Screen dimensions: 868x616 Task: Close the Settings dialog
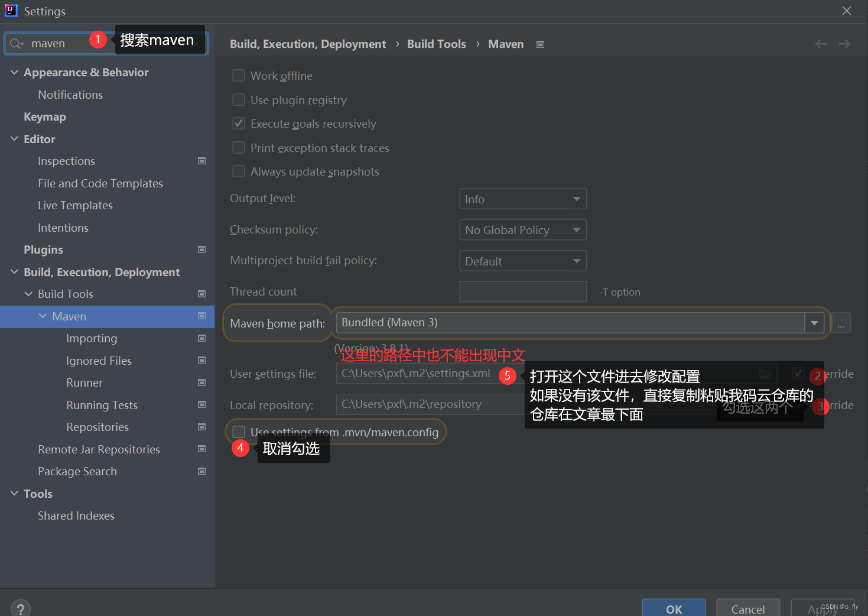point(847,11)
